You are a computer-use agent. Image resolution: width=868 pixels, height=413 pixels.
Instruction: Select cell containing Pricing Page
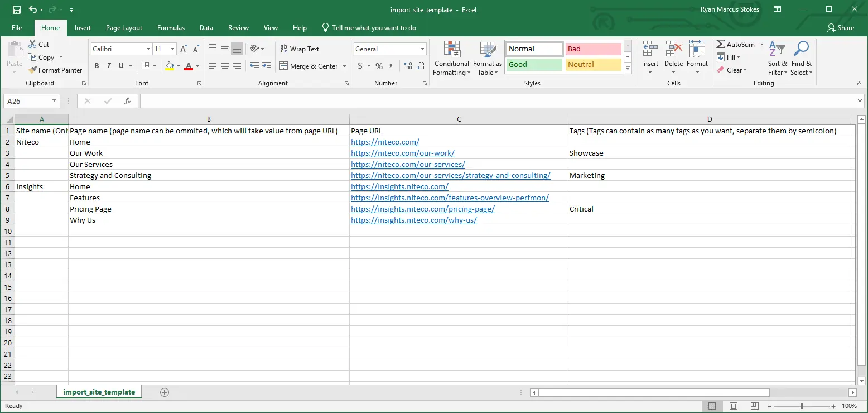tap(90, 209)
